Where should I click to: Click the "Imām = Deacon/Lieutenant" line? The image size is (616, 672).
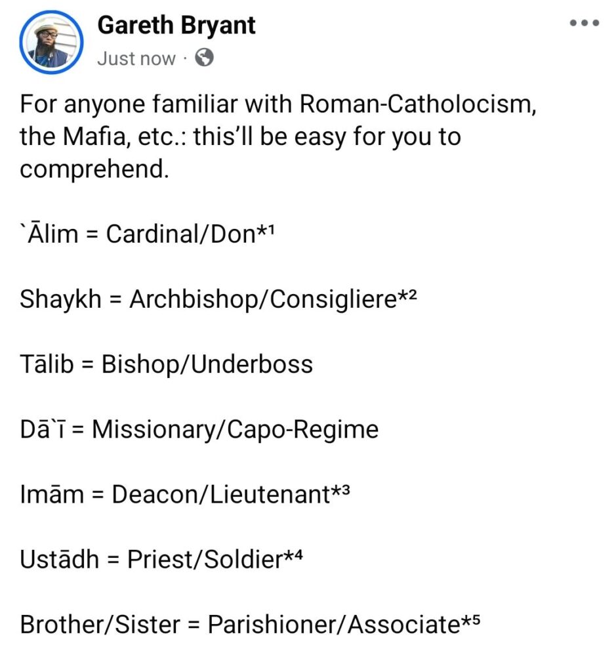point(174,494)
